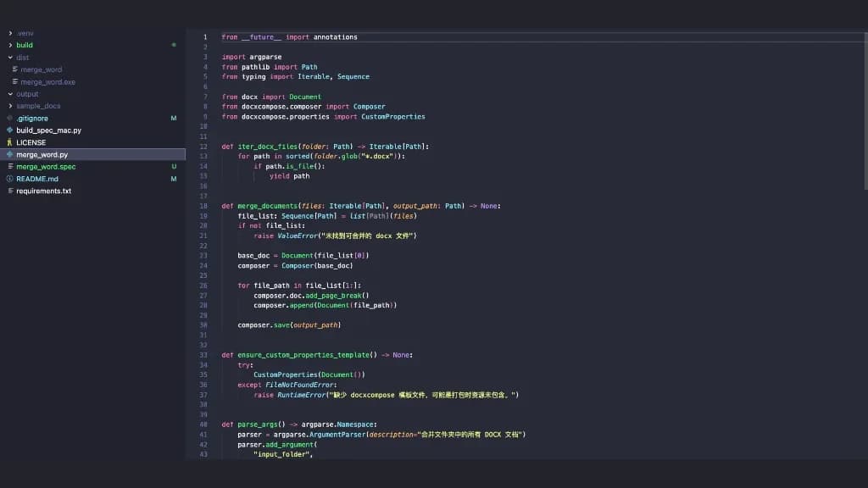Screen dimensions: 868x488
Task: Click 'add_page_break' on line 27
Action: [333, 296]
